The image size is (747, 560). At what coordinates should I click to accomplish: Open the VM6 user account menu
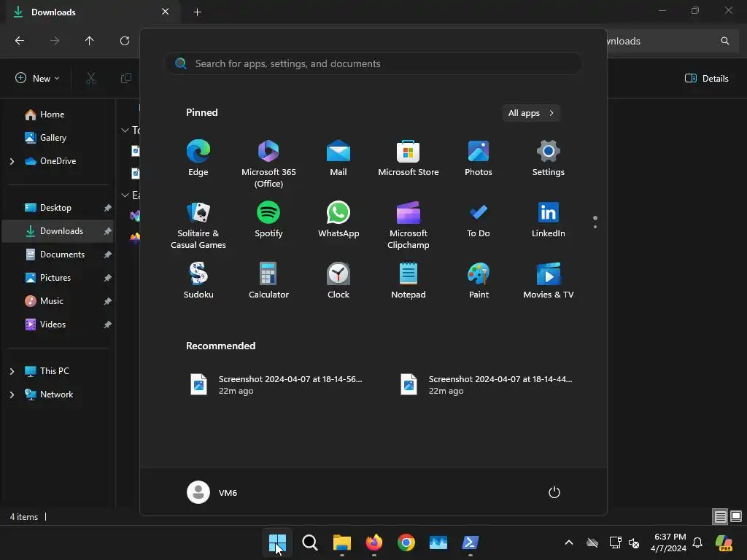(x=212, y=492)
